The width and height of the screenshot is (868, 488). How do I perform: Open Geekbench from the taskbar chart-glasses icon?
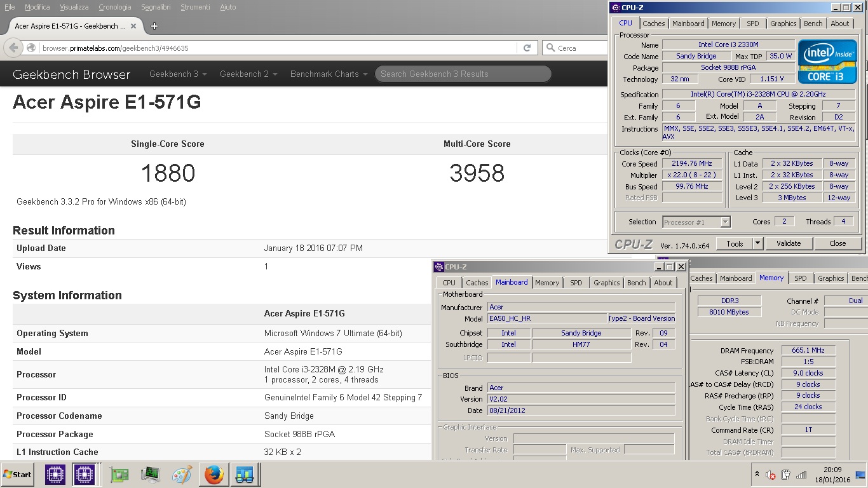[x=245, y=475]
